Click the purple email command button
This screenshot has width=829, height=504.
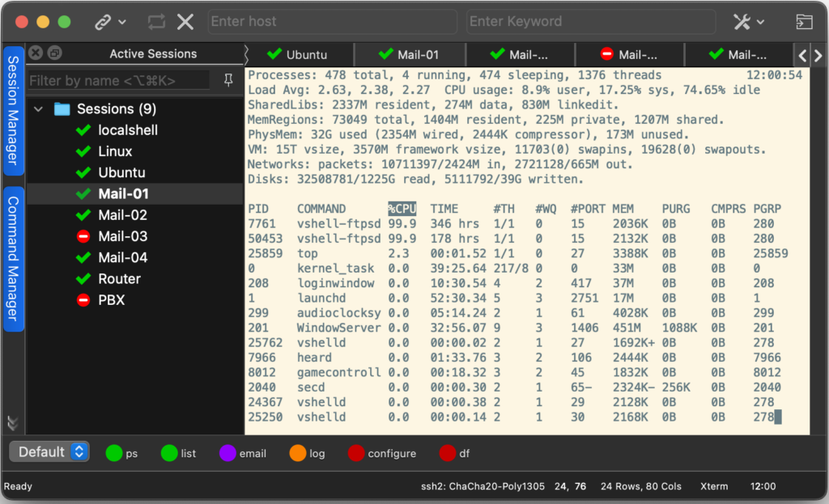point(228,453)
